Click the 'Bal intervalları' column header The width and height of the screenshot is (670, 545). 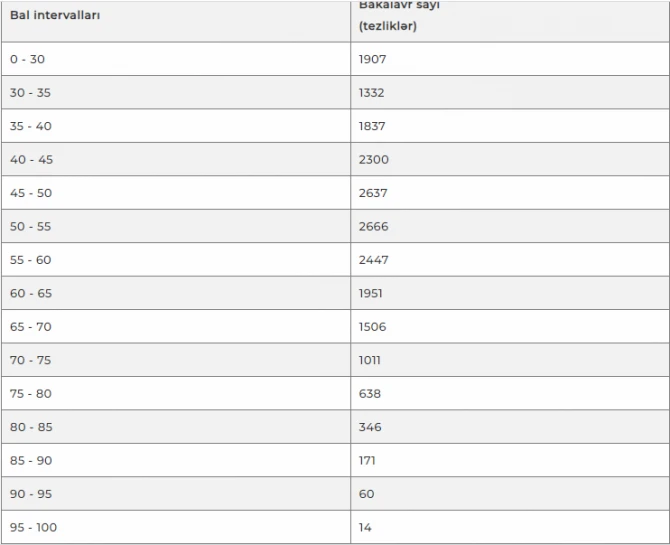point(176,21)
